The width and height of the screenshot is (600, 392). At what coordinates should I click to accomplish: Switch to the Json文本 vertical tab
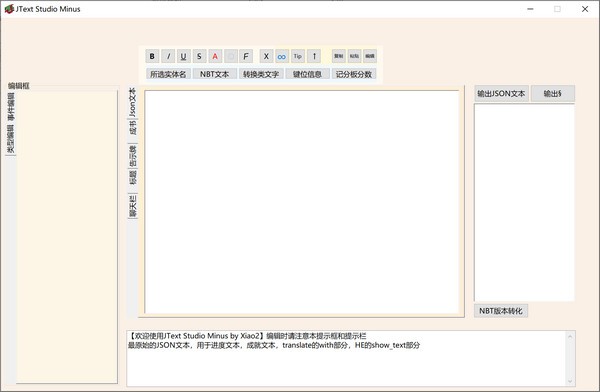132,102
